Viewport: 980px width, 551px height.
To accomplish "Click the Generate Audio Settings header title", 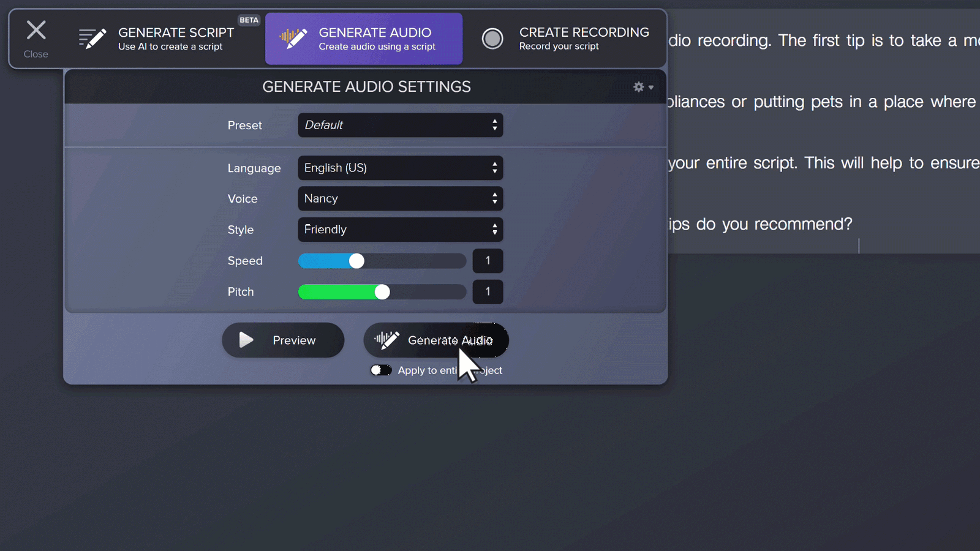I will tap(366, 87).
